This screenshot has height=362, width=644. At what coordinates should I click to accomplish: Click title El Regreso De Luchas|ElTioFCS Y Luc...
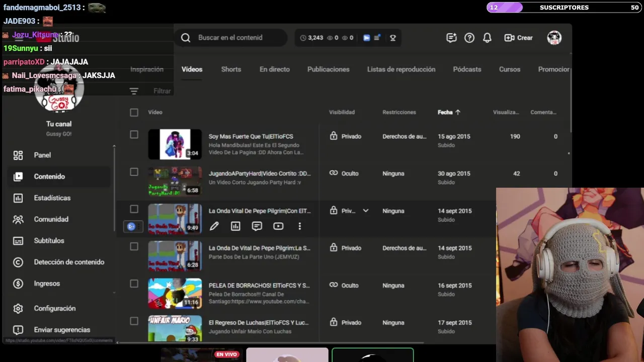coord(260,323)
